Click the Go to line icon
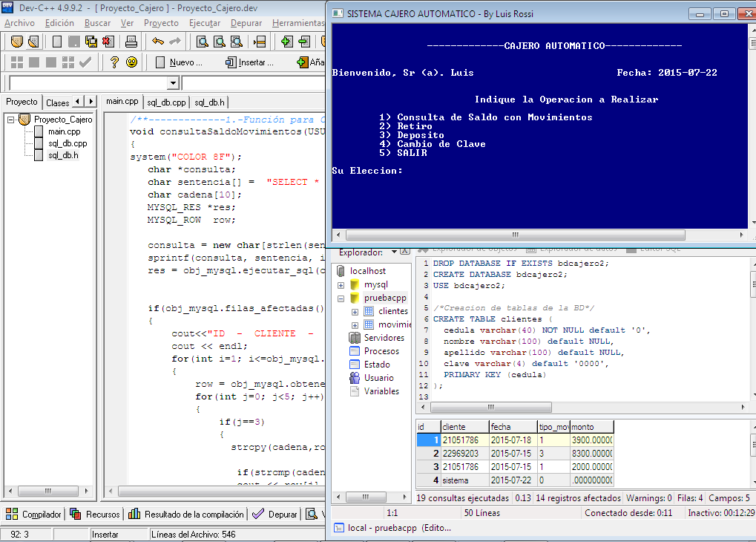The height and width of the screenshot is (542, 756). [x=260, y=42]
